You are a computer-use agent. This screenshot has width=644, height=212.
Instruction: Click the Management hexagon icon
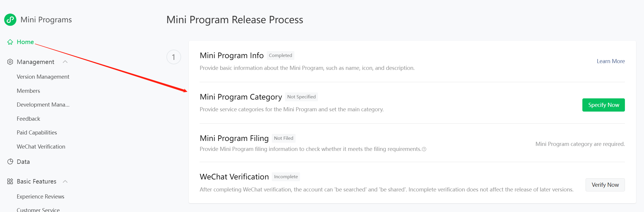(x=10, y=62)
